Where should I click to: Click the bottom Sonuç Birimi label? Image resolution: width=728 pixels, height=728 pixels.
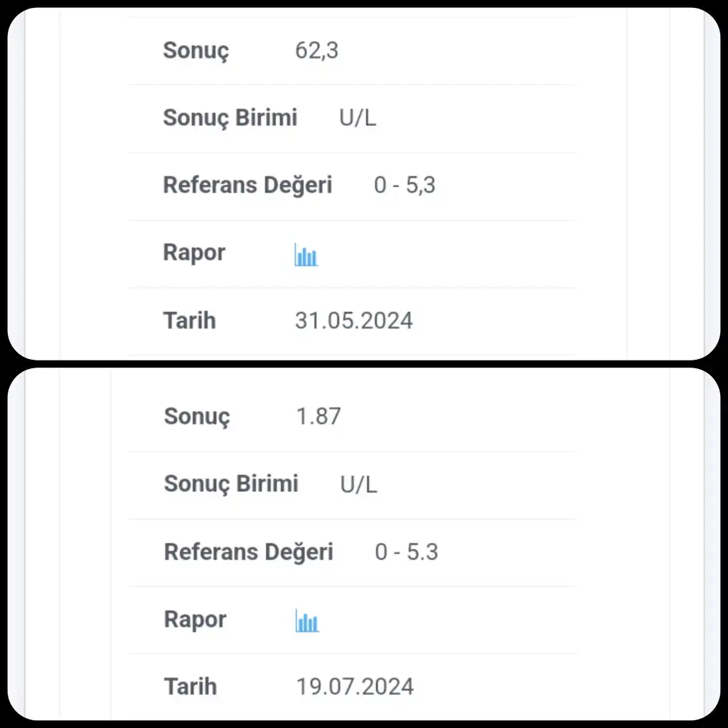pos(231,484)
